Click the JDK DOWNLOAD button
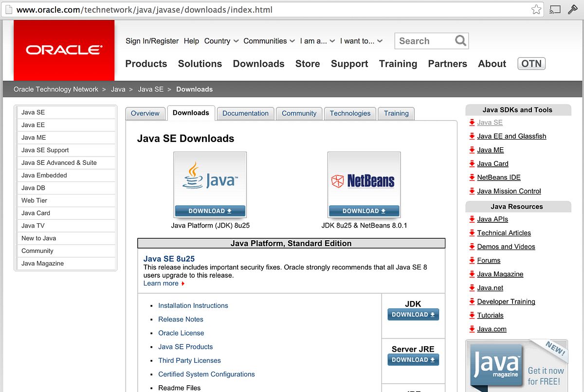This screenshot has width=584, height=392. (x=413, y=315)
